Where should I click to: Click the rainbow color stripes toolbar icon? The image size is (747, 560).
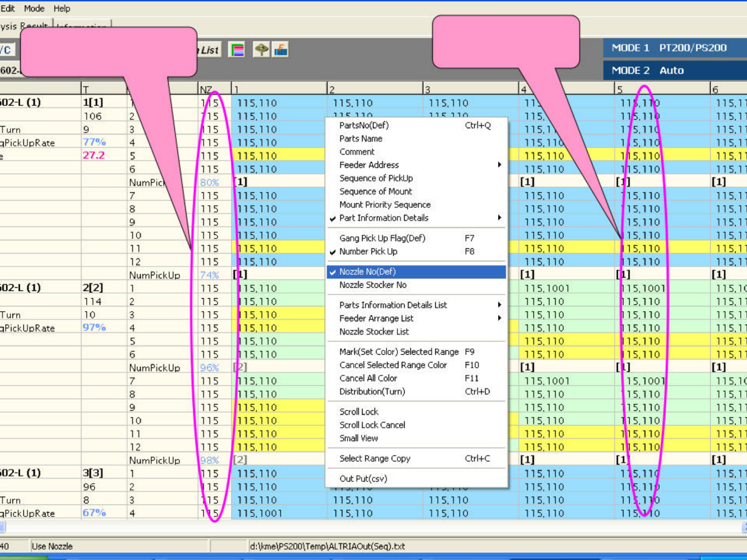pos(237,50)
